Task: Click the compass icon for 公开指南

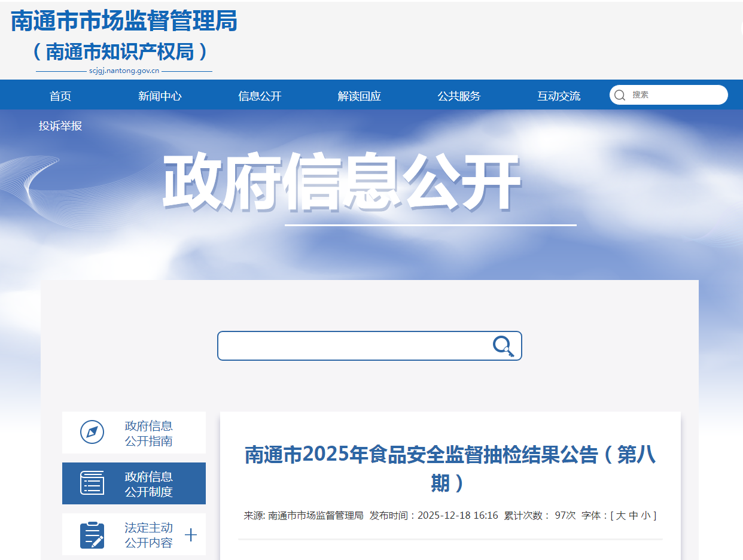Action: click(92, 432)
